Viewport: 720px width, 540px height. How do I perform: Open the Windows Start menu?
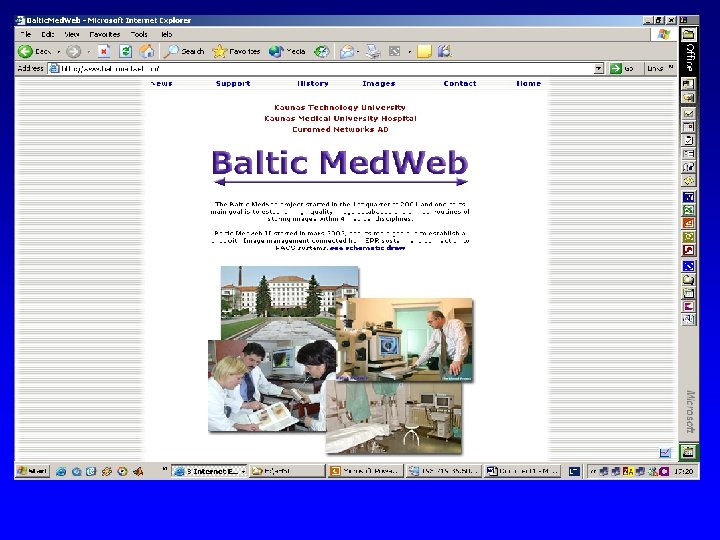click(x=33, y=471)
